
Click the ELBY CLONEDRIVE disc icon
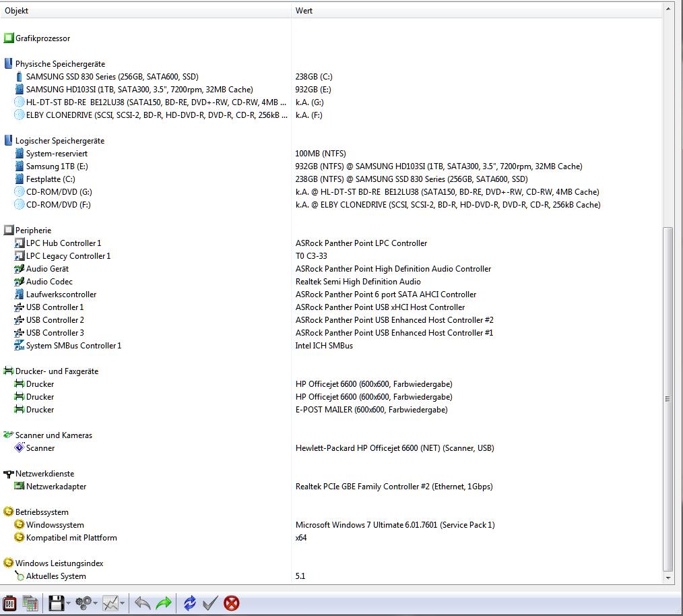tap(19, 115)
